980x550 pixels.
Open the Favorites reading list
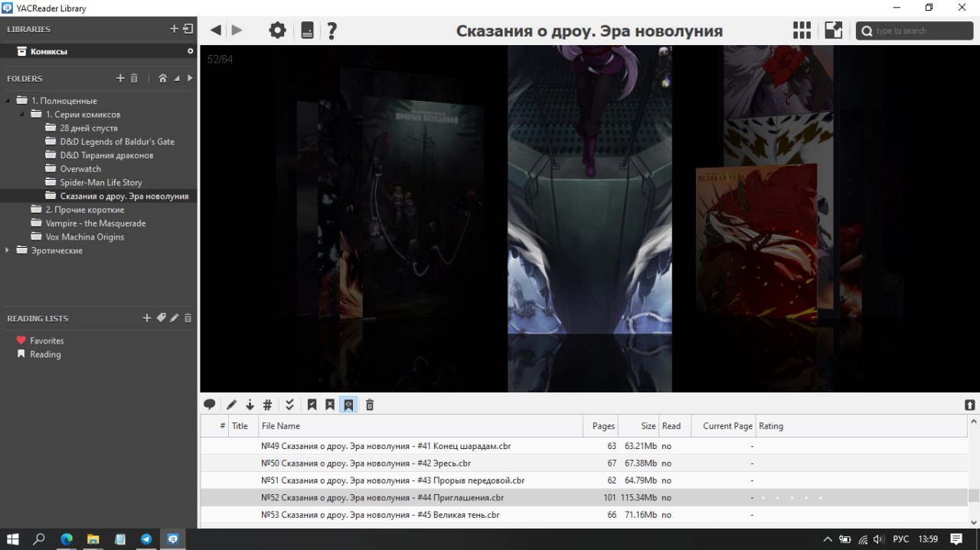tap(47, 340)
